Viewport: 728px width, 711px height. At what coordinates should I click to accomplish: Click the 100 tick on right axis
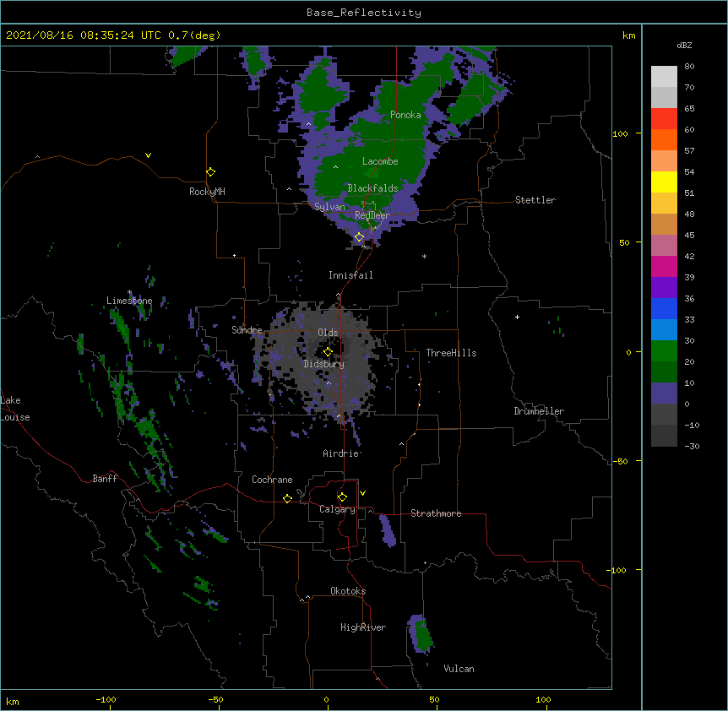pos(620,133)
